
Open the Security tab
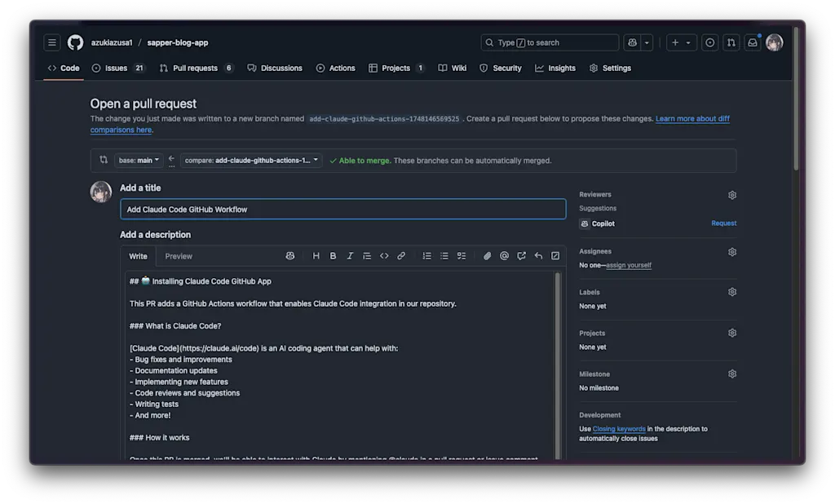pos(501,69)
